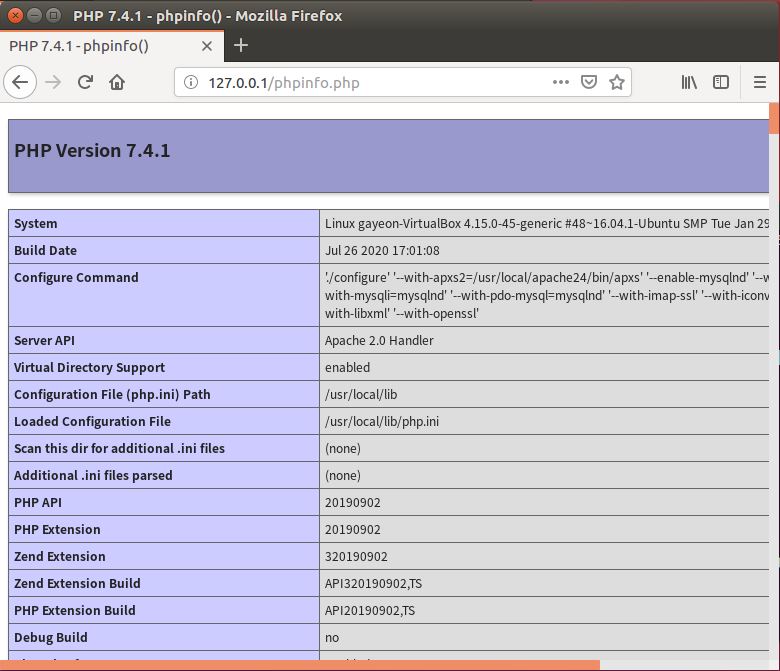Maximize the Firefox window
This screenshot has height=671, width=780.
[53, 15]
